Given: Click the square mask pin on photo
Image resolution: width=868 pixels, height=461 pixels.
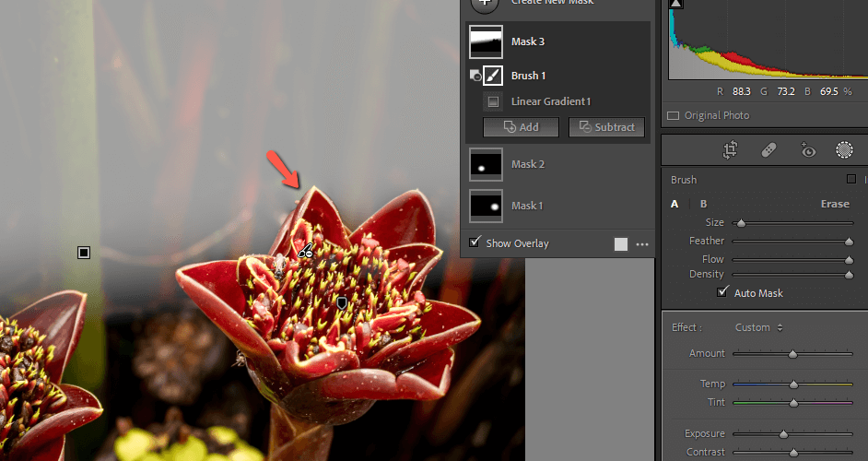Looking at the screenshot, I should click(84, 253).
